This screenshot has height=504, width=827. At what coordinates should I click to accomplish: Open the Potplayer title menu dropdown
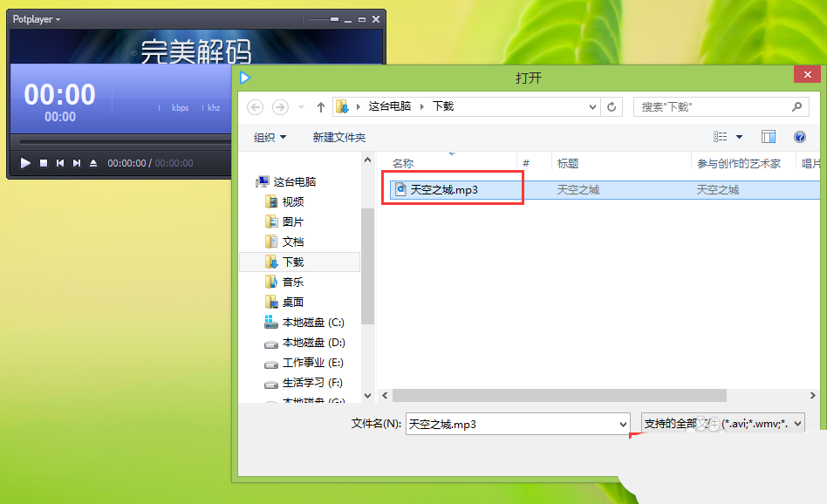(37, 19)
